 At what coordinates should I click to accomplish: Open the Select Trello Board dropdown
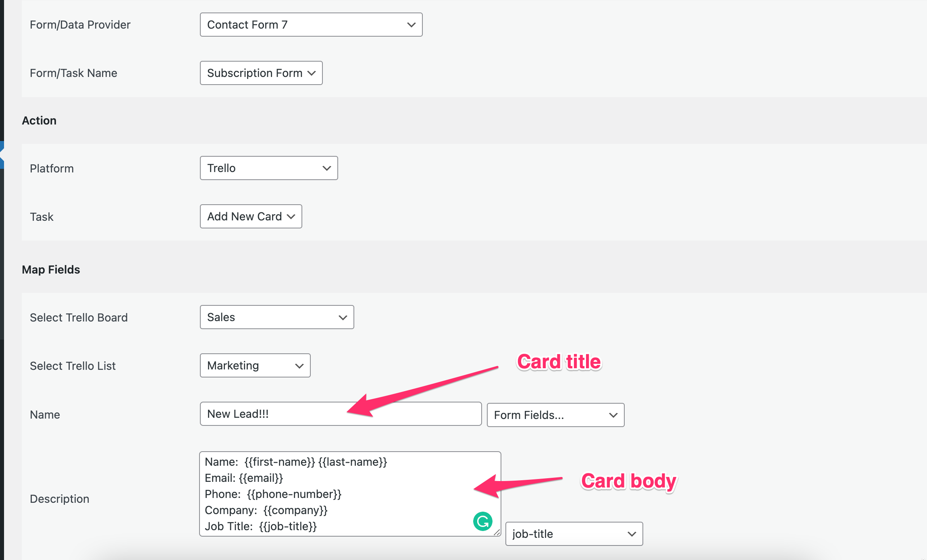pyautogui.click(x=276, y=318)
